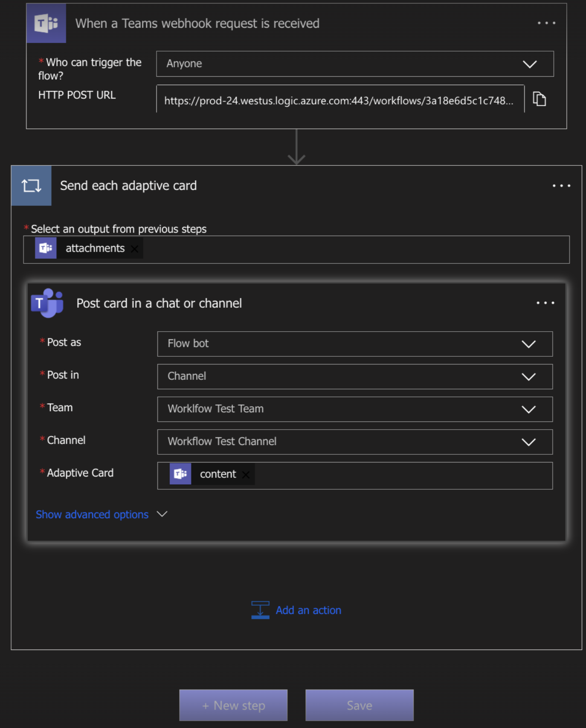586x728 pixels.
Task: Click the Team field label
Action: pos(60,408)
